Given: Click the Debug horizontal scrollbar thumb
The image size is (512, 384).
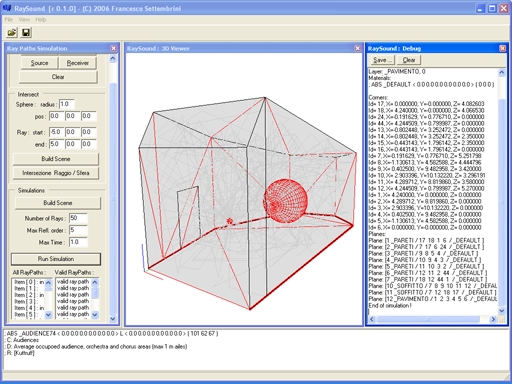Looking at the screenshot, I should [x=428, y=319].
